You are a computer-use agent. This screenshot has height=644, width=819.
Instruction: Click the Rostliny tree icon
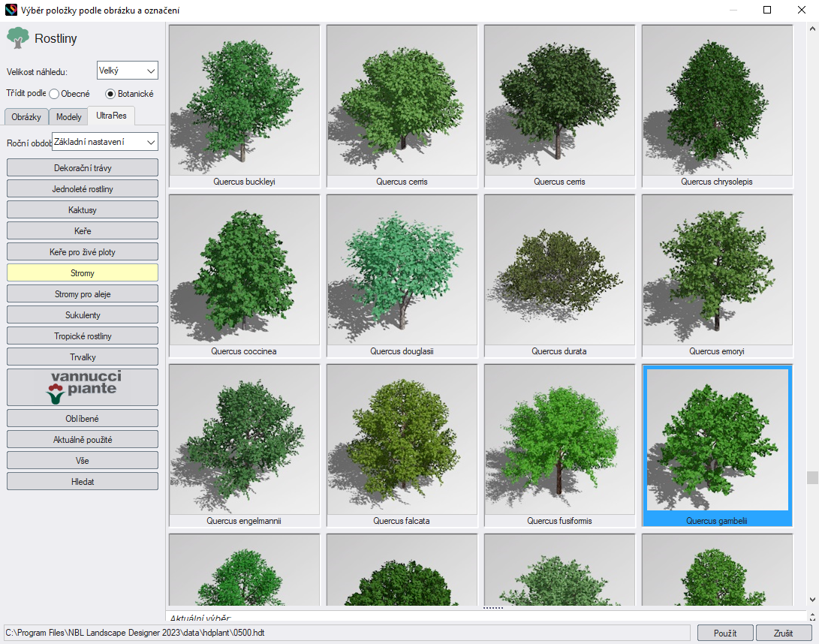pyautogui.click(x=18, y=38)
